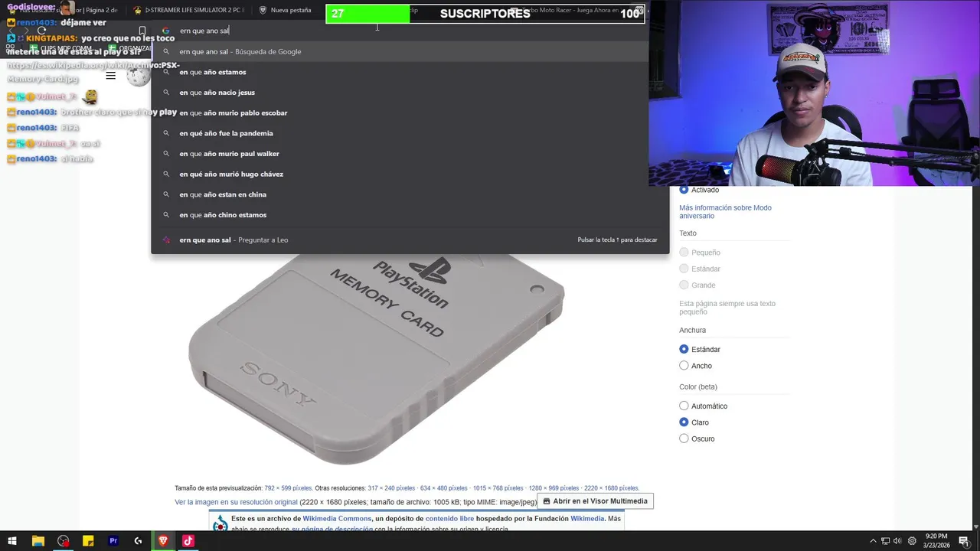
Task: Choose suggestion 'en que año nacio jesus'
Action: click(410, 93)
